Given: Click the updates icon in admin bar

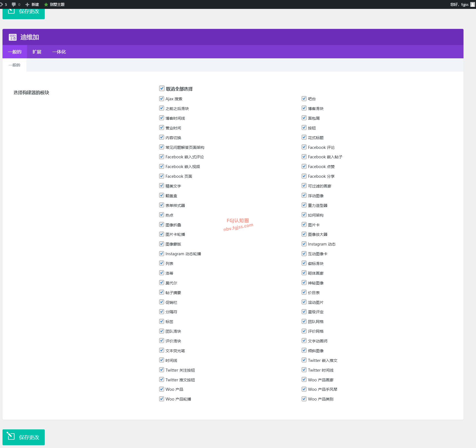Looking at the screenshot, I should coord(1,4).
